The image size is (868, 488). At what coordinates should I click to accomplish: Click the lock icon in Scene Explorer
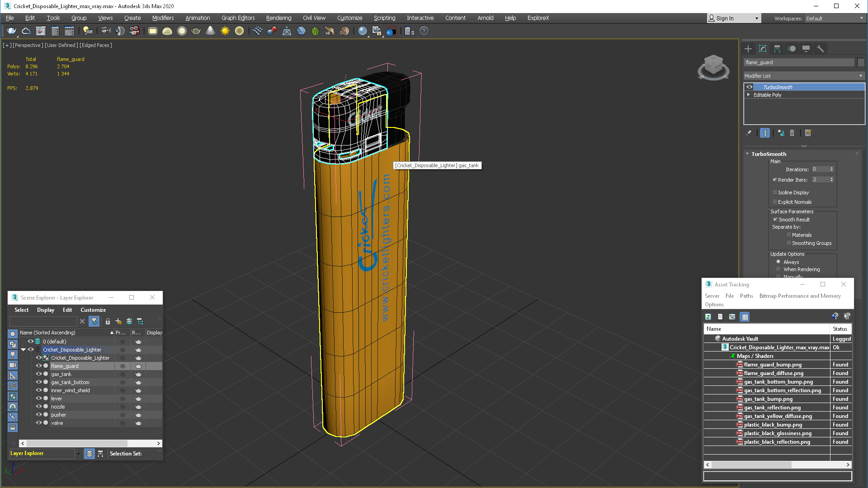pyautogui.click(x=108, y=321)
